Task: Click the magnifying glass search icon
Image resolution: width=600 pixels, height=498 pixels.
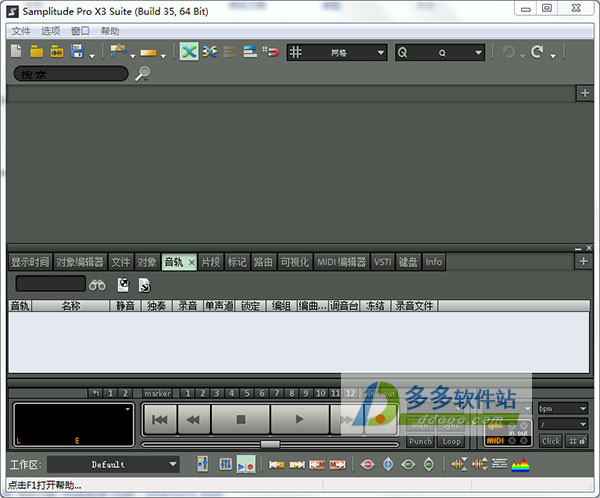Action: coord(143,73)
